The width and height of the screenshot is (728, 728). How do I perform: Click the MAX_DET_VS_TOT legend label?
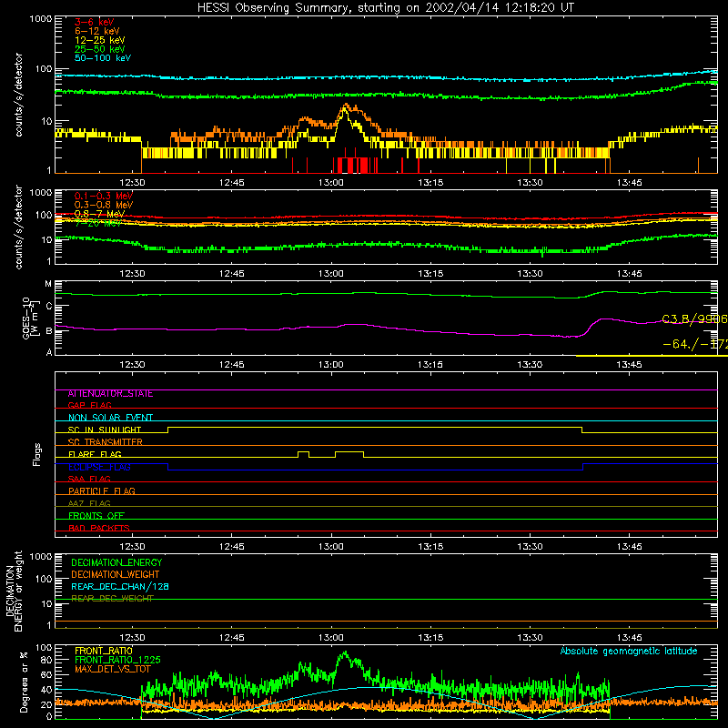[x=113, y=669]
